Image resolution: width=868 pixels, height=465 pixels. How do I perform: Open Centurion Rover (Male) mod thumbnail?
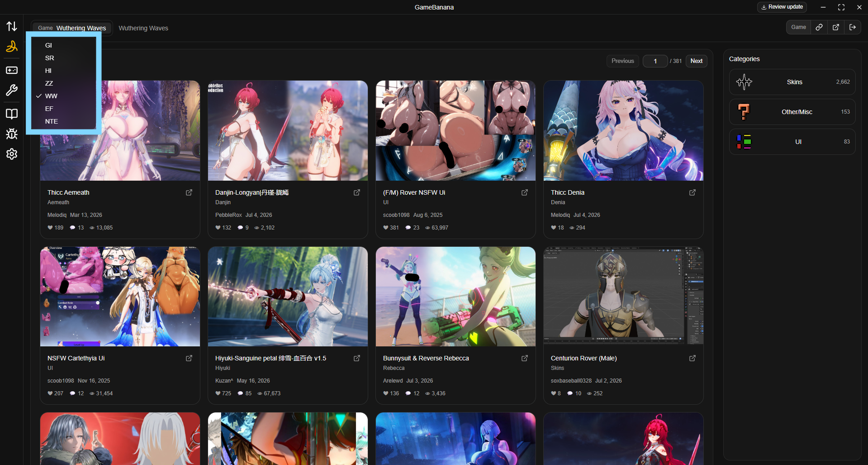[x=623, y=297]
